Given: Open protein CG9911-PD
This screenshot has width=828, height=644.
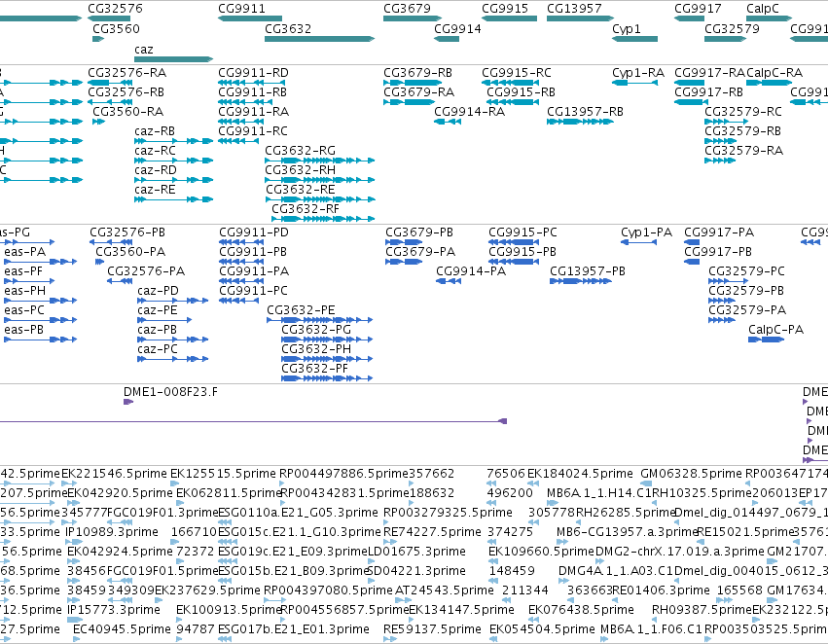Looking at the screenshot, I should click(254, 233).
